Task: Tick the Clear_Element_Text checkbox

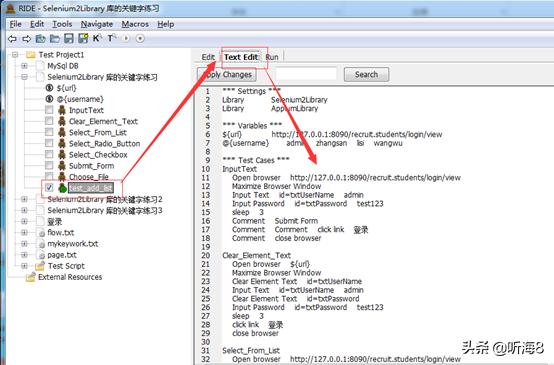Action: click(x=49, y=121)
